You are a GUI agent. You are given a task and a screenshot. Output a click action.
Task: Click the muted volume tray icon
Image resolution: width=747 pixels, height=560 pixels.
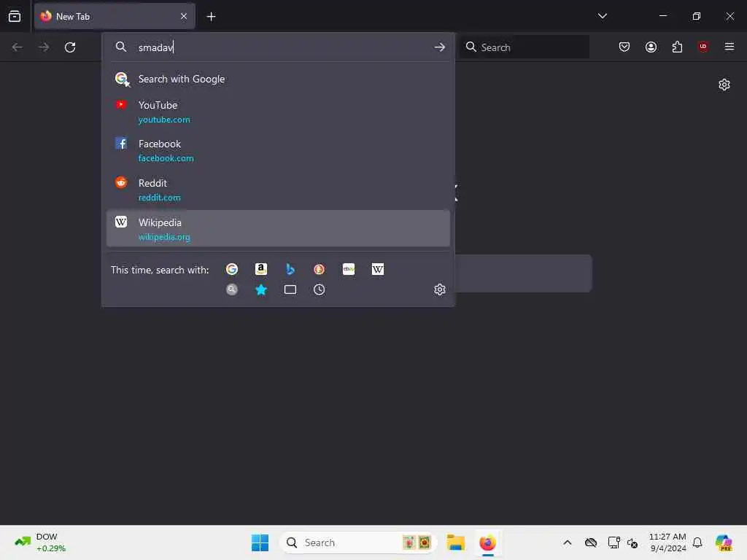(x=632, y=542)
